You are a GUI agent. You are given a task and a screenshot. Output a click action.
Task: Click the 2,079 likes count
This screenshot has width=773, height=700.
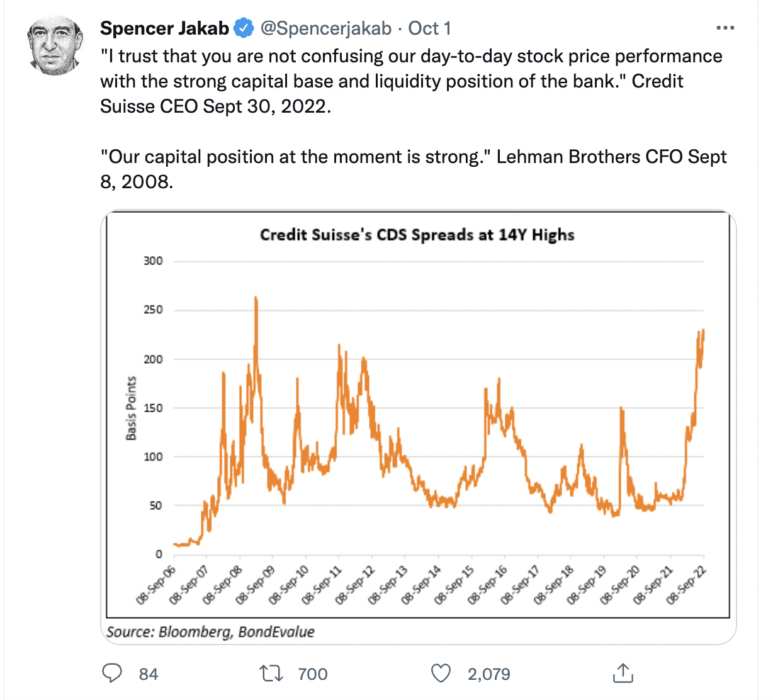coord(488,674)
